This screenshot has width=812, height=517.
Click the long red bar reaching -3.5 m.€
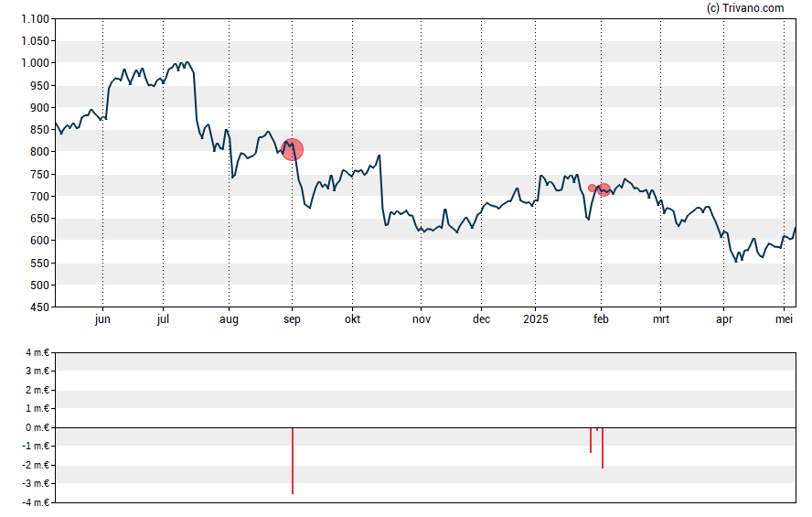[293, 460]
